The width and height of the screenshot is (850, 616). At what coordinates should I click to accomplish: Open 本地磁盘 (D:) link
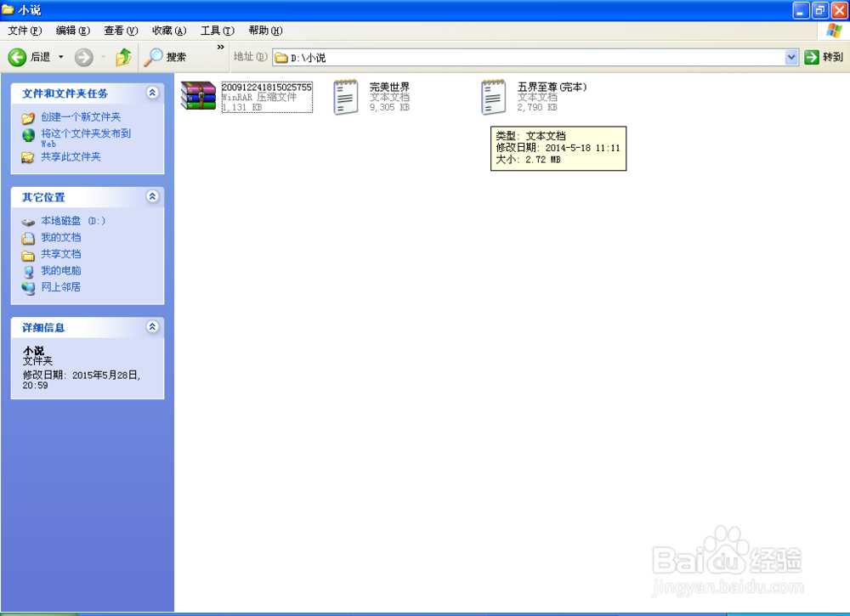pyautogui.click(x=73, y=221)
